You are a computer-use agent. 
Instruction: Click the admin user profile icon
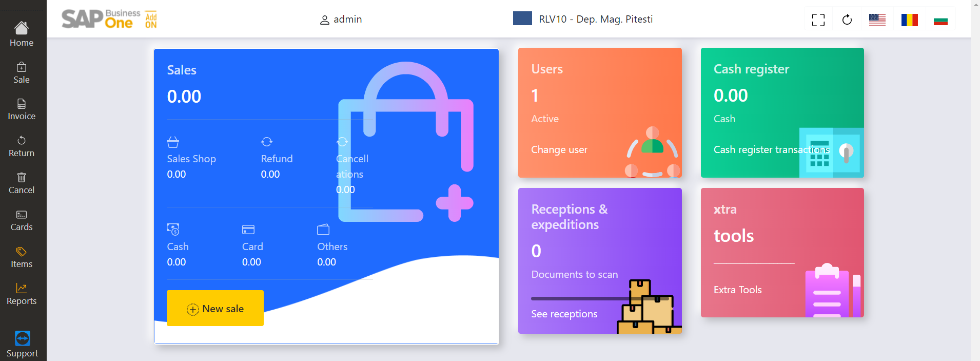(325, 20)
